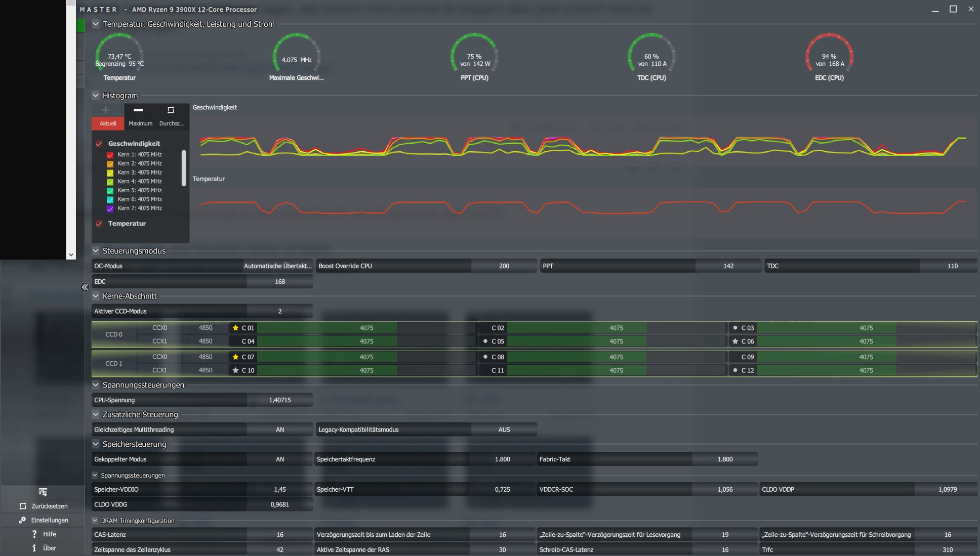Viewport: 980px width, 556px height.
Task: Collapse the sidebar with the double-chevron icon
Action: coord(85,287)
